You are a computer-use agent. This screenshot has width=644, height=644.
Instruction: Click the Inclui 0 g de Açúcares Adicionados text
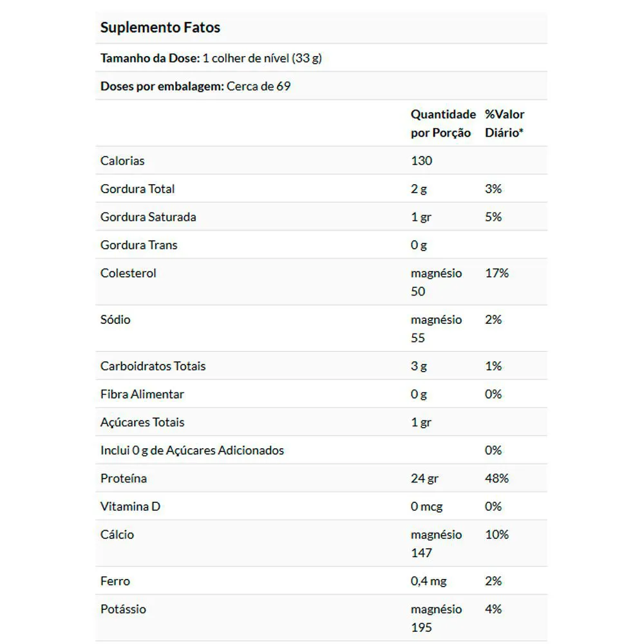tap(192, 450)
